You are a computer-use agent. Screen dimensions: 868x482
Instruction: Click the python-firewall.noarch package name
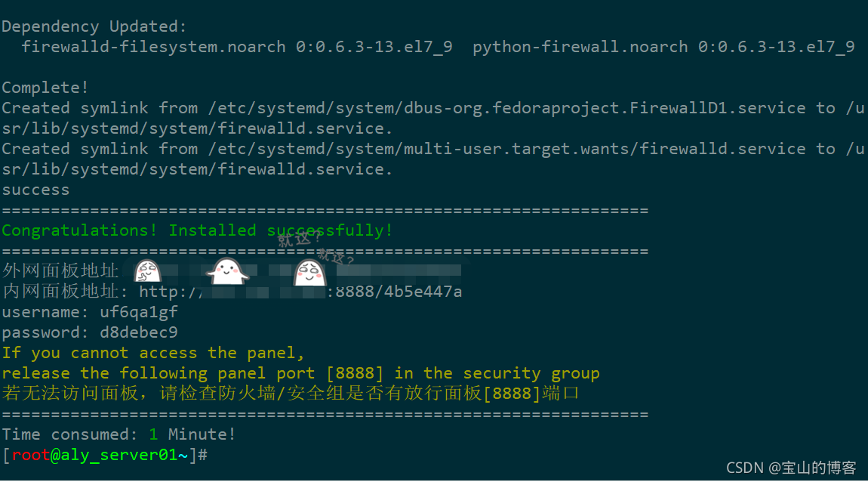[x=580, y=47]
